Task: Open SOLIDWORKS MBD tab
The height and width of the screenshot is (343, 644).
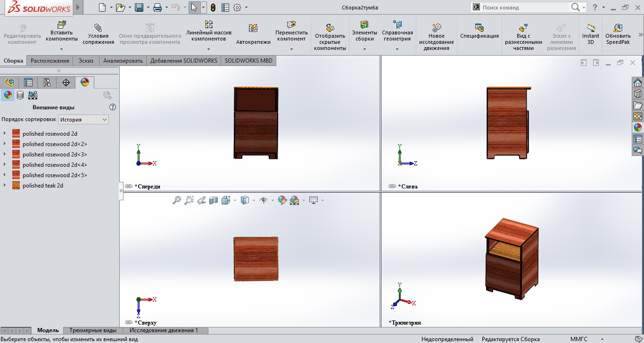Action: [248, 60]
